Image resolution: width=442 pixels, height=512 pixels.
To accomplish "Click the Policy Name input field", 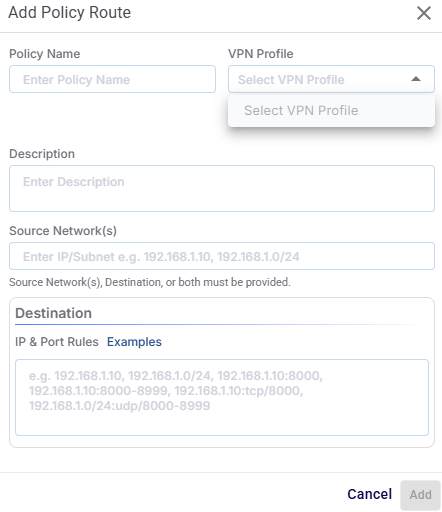I will tap(112, 79).
